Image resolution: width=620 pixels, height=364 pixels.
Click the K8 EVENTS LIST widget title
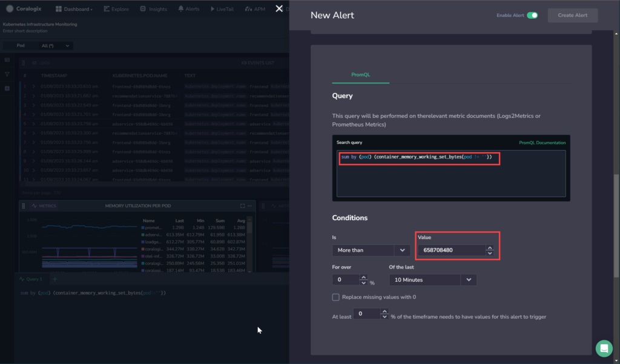[x=257, y=63]
